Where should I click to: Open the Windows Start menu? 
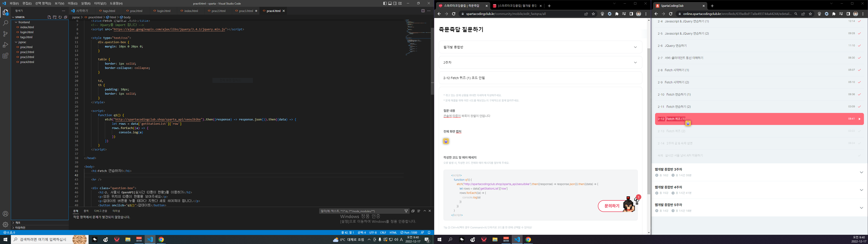coord(5,240)
